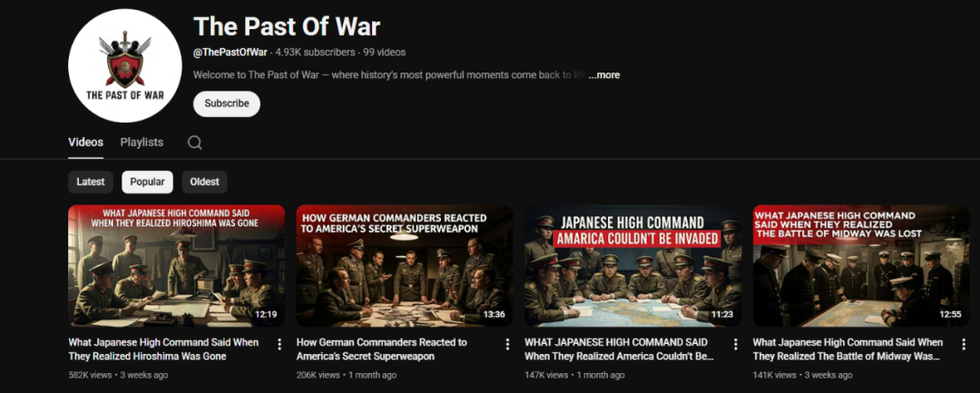Open How German Commanders Reacted video title
Screen dimensions: 980x393
[x=381, y=349]
